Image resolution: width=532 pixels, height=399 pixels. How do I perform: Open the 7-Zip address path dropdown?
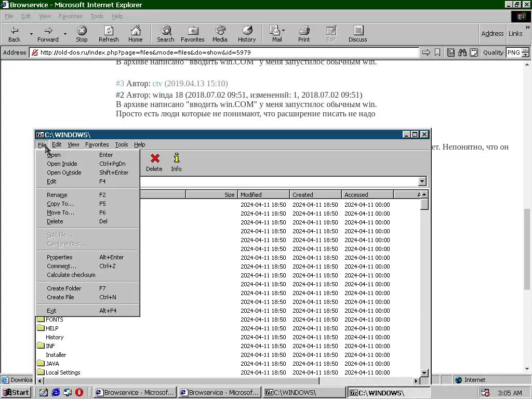click(x=422, y=181)
